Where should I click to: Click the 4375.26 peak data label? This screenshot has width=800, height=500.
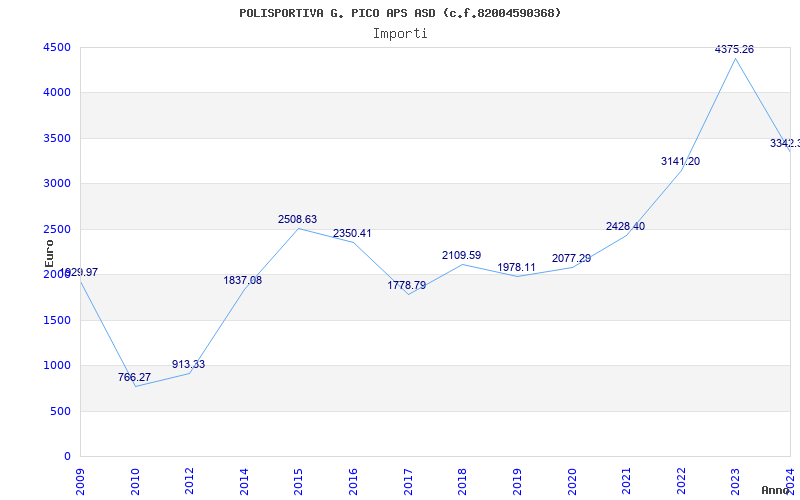(734, 49)
